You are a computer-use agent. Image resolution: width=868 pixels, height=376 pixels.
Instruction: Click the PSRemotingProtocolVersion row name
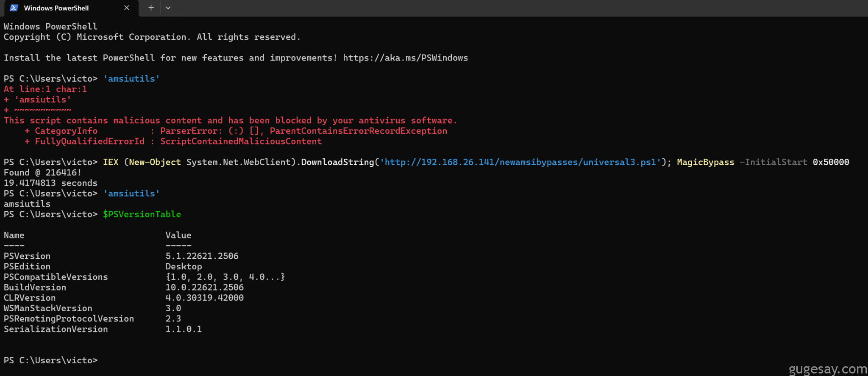[x=69, y=318]
